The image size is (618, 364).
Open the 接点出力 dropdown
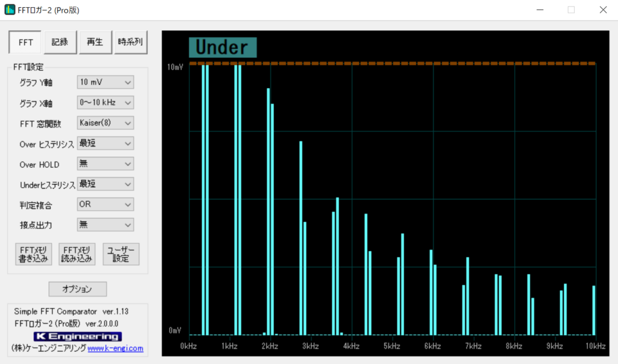[106, 225]
